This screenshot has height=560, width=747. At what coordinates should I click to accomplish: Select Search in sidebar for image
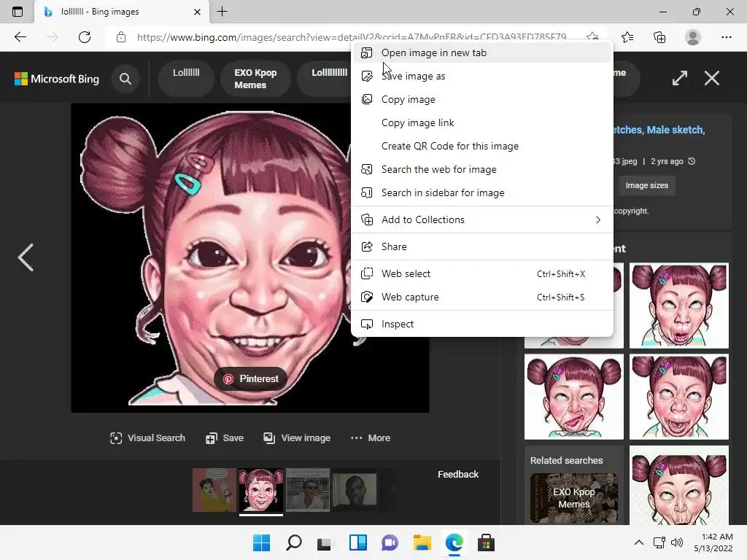(481, 192)
